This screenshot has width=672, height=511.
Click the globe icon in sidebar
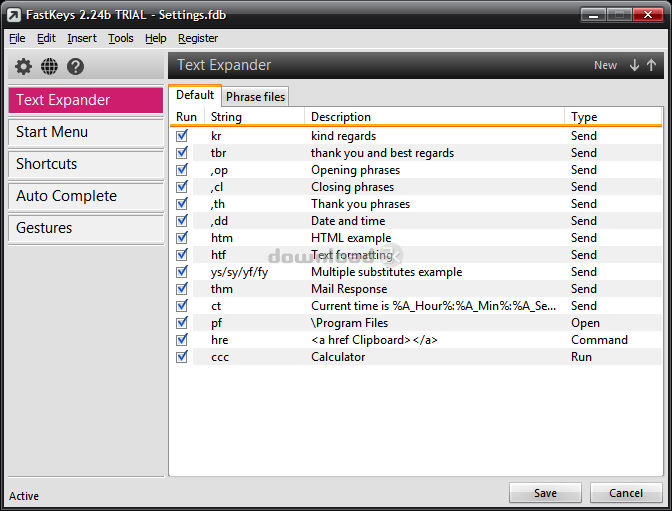(x=49, y=67)
